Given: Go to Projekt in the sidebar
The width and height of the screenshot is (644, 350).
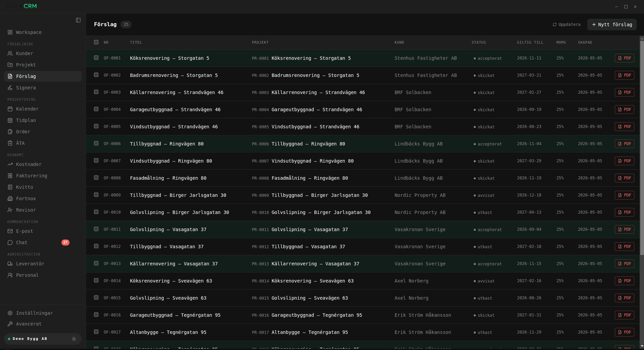Looking at the screenshot, I should [x=43, y=65].
